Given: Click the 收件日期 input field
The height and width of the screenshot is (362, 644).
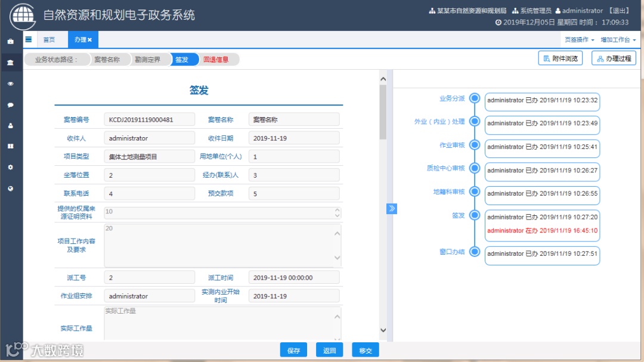Looking at the screenshot, I should click(x=294, y=138).
